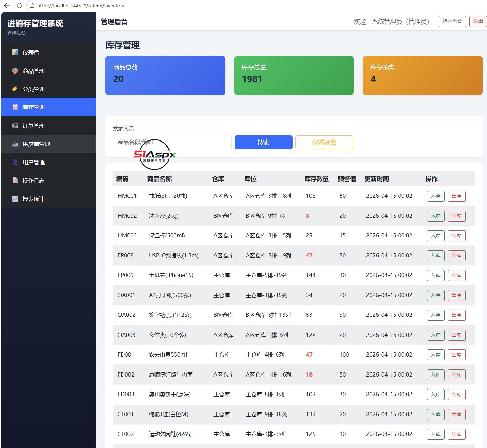Click the 操作日志 document icon
Viewport: 487px width, 448px height.
[15, 181]
